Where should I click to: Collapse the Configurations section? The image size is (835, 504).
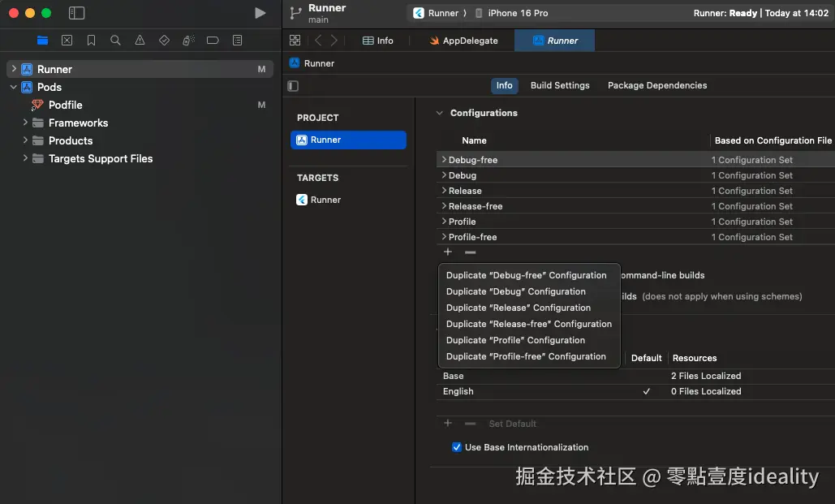pyautogui.click(x=439, y=113)
